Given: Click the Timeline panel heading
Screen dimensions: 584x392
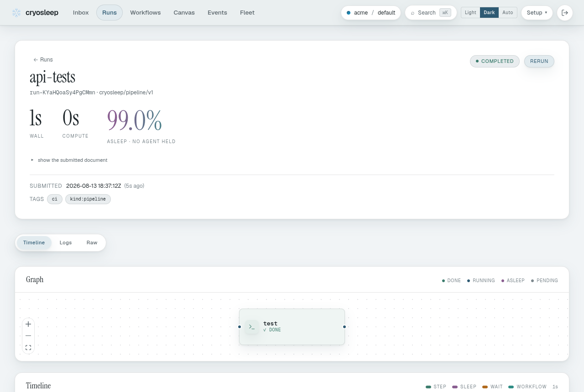Looking at the screenshot, I should (38, 386).
